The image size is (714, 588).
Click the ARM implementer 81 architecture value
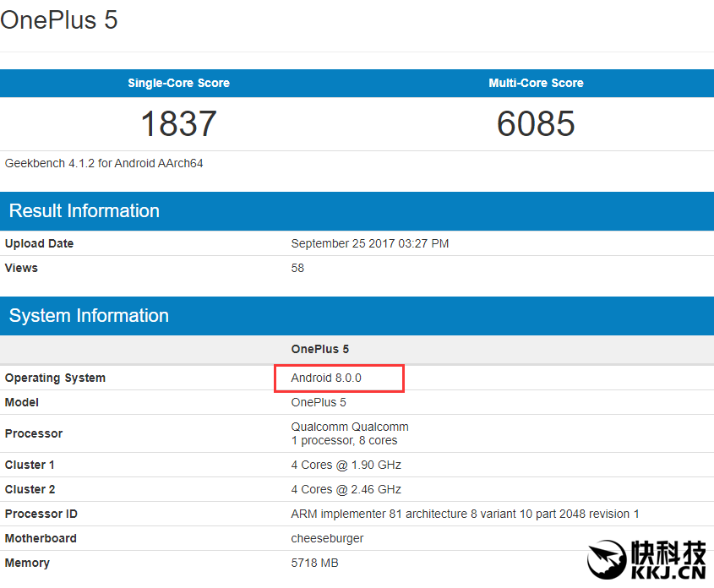(465, 514)
